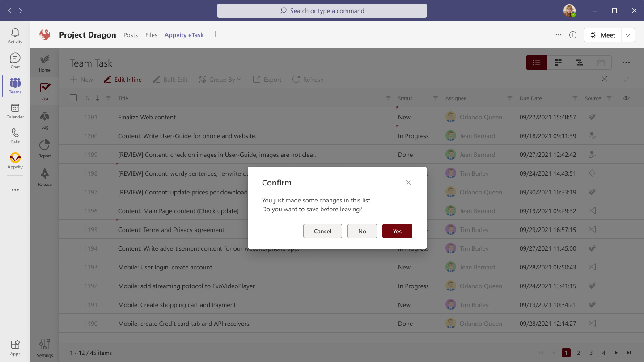Select the Report icon in the sidebar

click(44, 148)
